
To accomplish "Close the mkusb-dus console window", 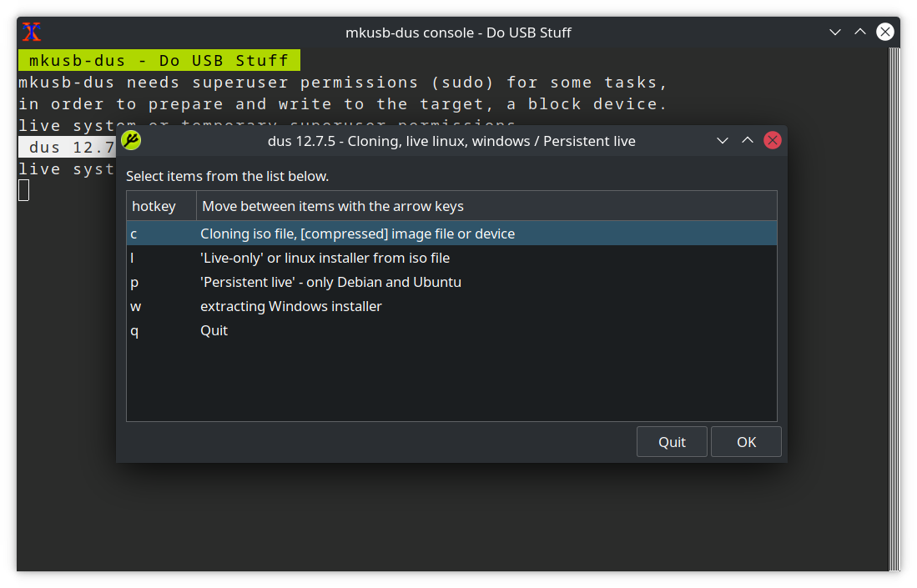I will pos(885,33).
